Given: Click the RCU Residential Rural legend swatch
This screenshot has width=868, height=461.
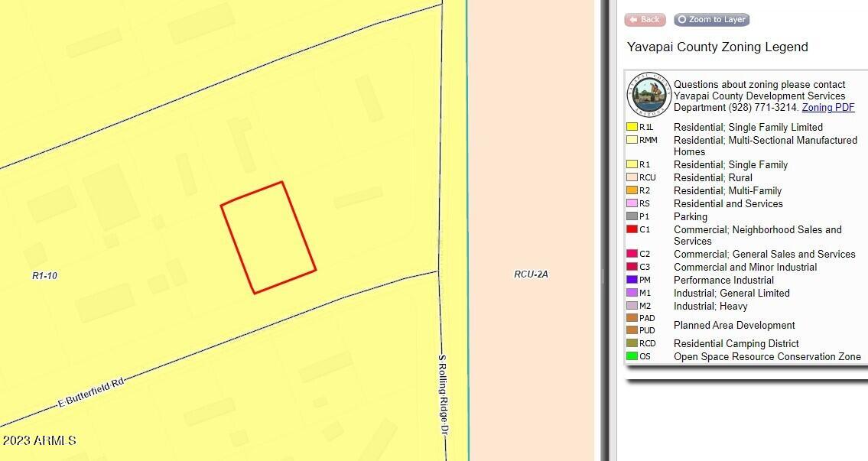Looking at the screenshot, I should pyautogui.click(x=632, y=177).
